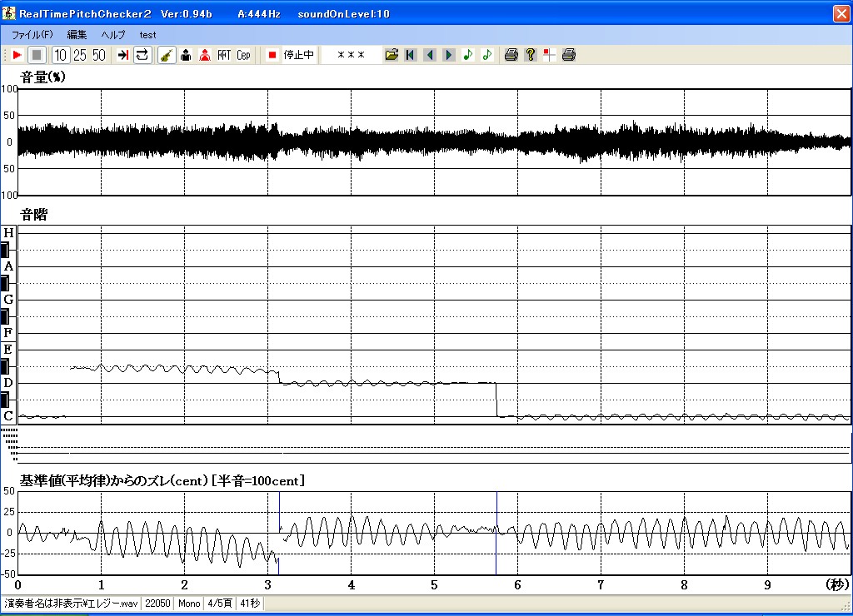Click the red crosshair cursor icon

click(550, 55)
